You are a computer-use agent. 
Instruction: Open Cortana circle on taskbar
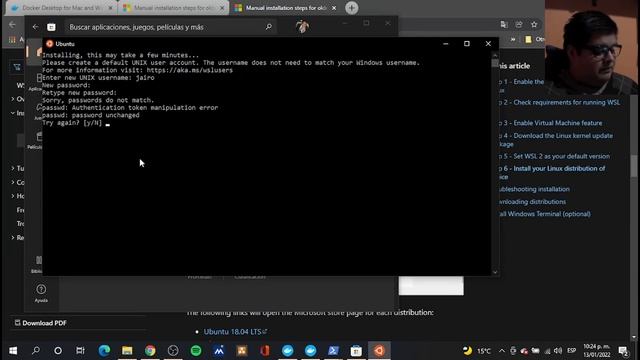(58, 351)
